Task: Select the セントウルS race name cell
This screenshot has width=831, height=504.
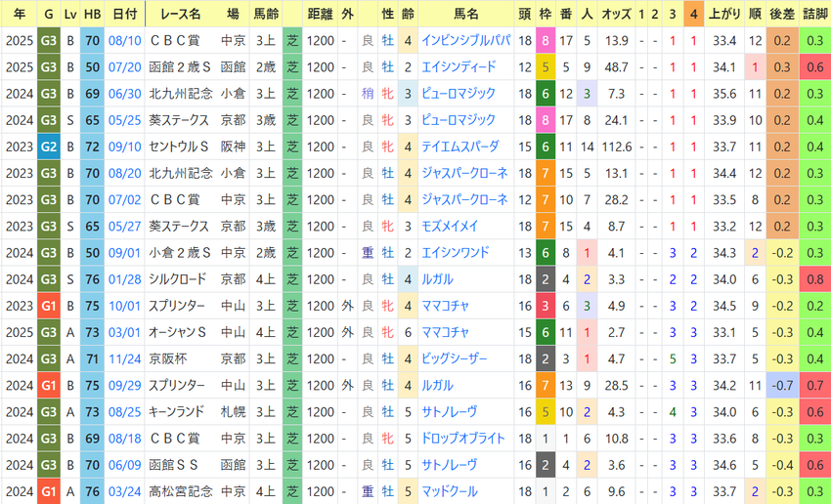Action: point(179,147)
